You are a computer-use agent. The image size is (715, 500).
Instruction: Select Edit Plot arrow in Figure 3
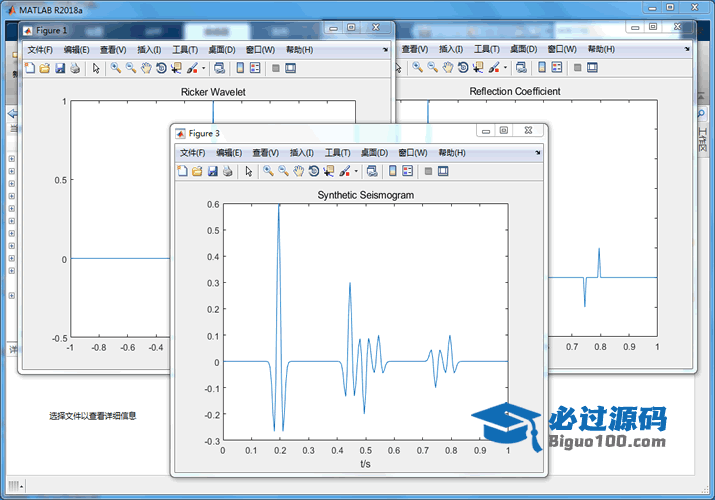pyautogui.click(x=249, y=171)
